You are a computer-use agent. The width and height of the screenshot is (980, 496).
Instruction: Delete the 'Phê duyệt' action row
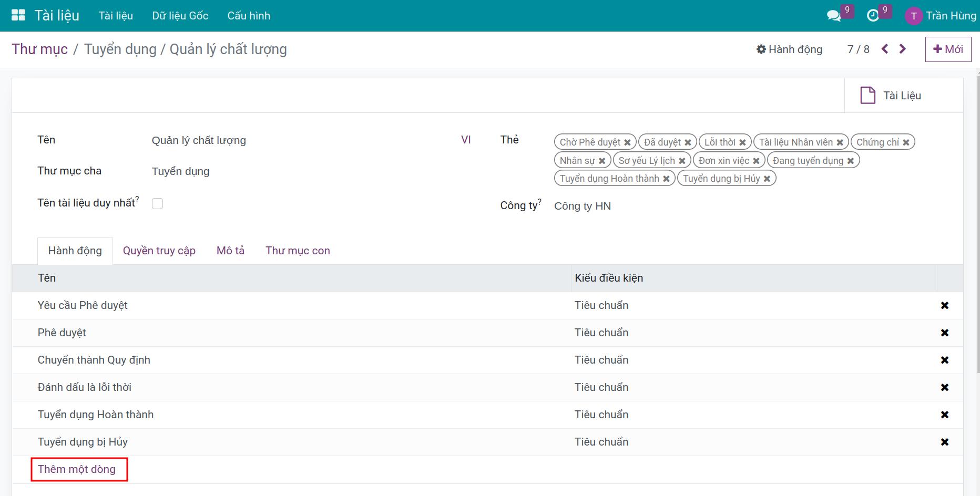945,333
